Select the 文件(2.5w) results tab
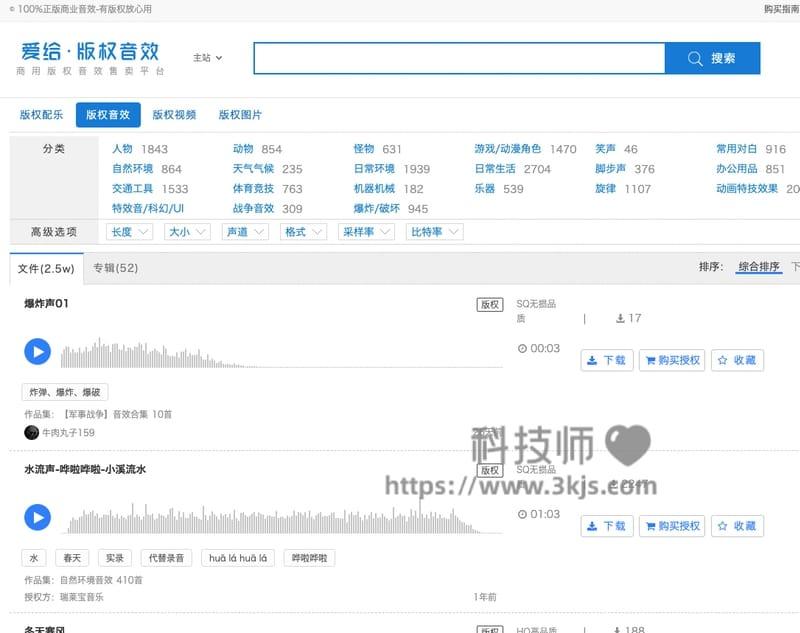 click(46, 269)
